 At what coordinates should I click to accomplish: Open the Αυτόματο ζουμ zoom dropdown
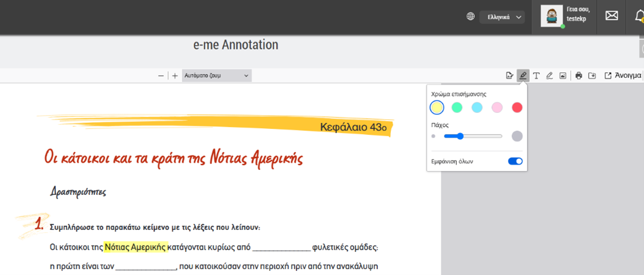tap(216, 75)
